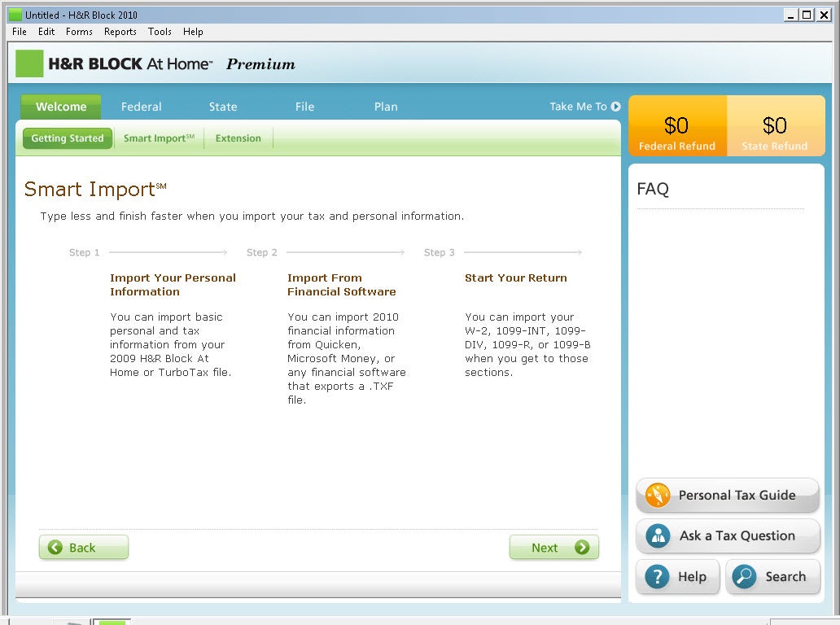This screenshot has height=625, width=840.
Task: Click the Import Your Personal Information heading
Action: coord(173,284)
